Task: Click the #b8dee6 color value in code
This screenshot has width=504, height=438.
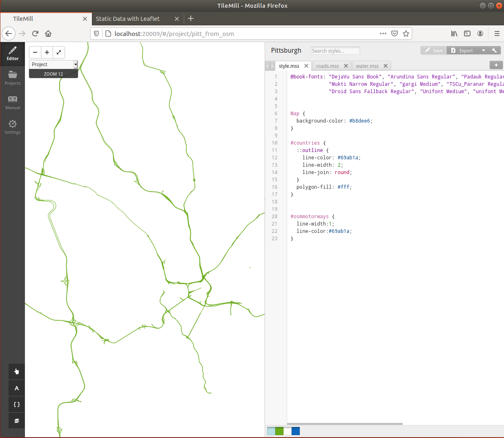Action: pos(359,121)
